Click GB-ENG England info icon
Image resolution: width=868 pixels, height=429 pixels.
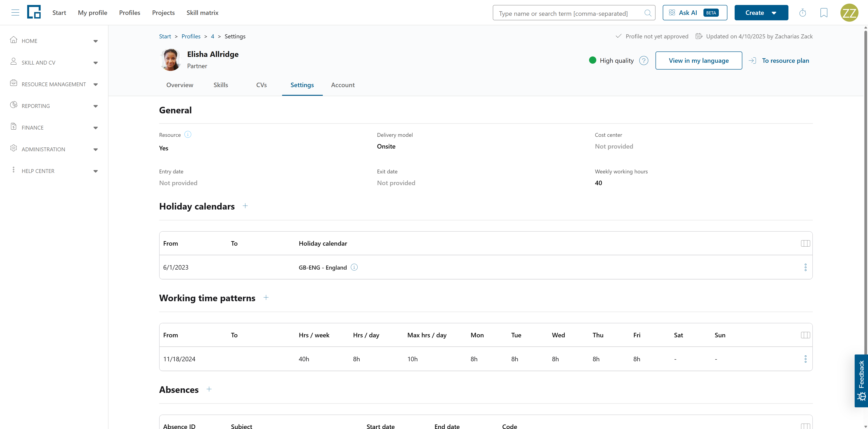coord(354,267)
